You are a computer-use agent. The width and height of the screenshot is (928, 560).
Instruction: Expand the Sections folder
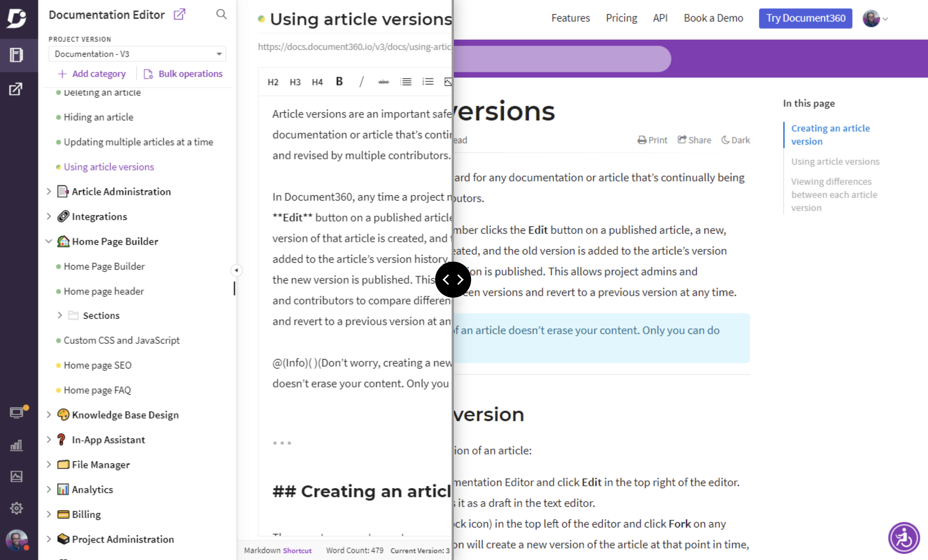60,315
